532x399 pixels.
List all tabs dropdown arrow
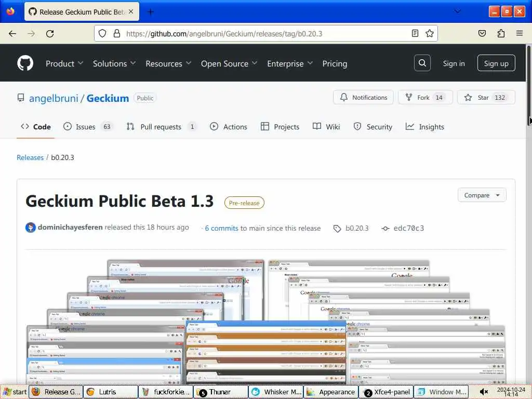tap(458, 11)
